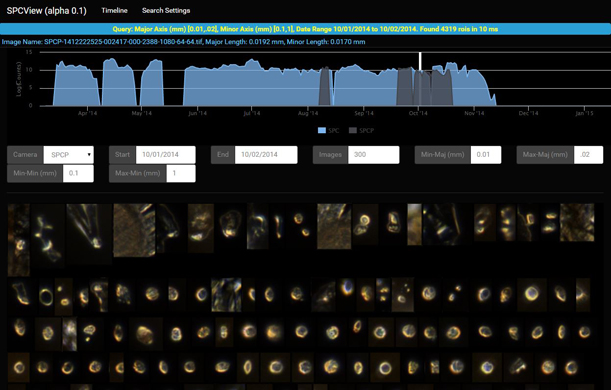Open the Camera dropdown showing SPCP

[x=69, y=155]
